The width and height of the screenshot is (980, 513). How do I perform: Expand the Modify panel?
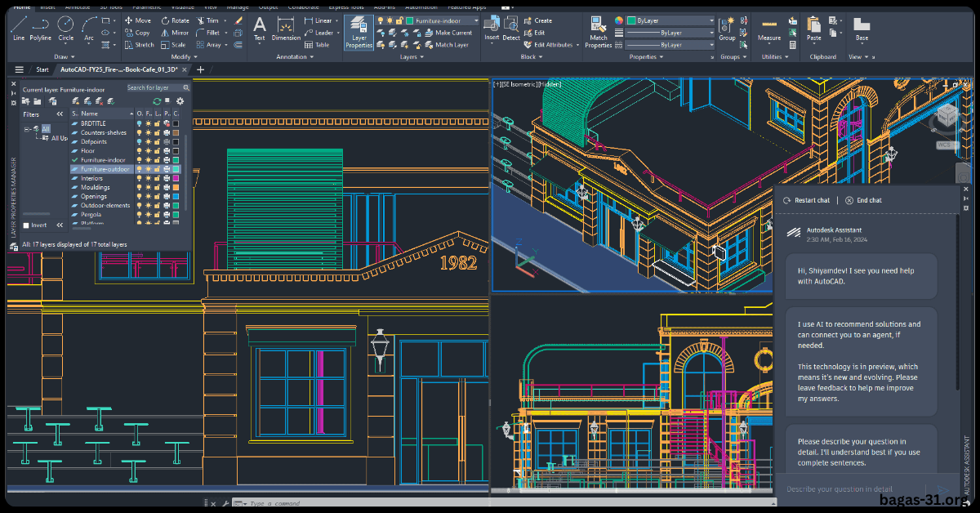(x=183, y=57)
